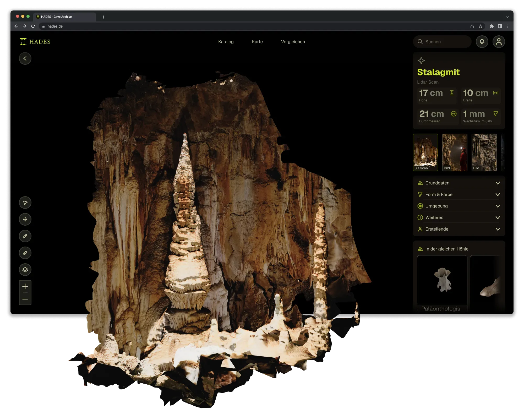Screen dimensions: 524x420
Task: Open browser three-dot menu
Action: tap(508, 26)
